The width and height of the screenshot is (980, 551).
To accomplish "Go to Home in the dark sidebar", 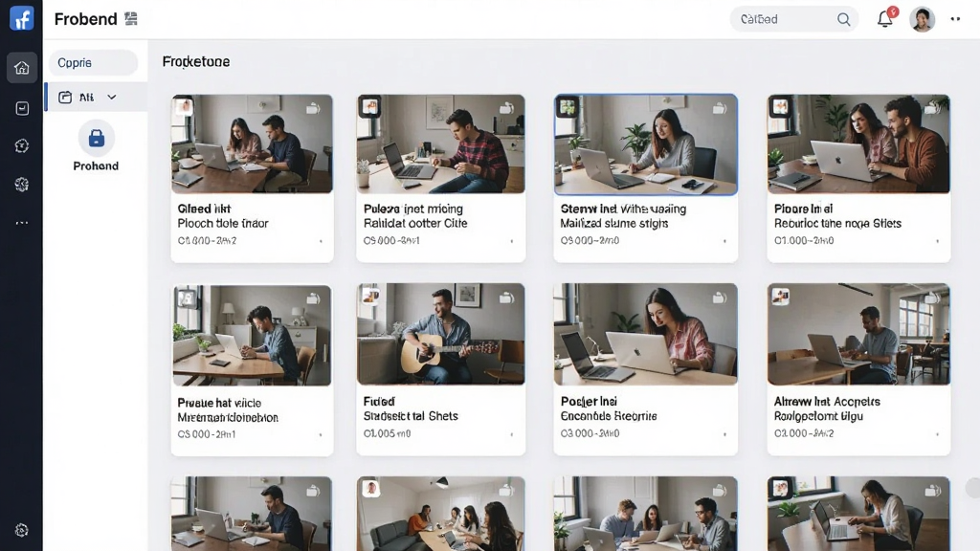I will pos(22,68).
